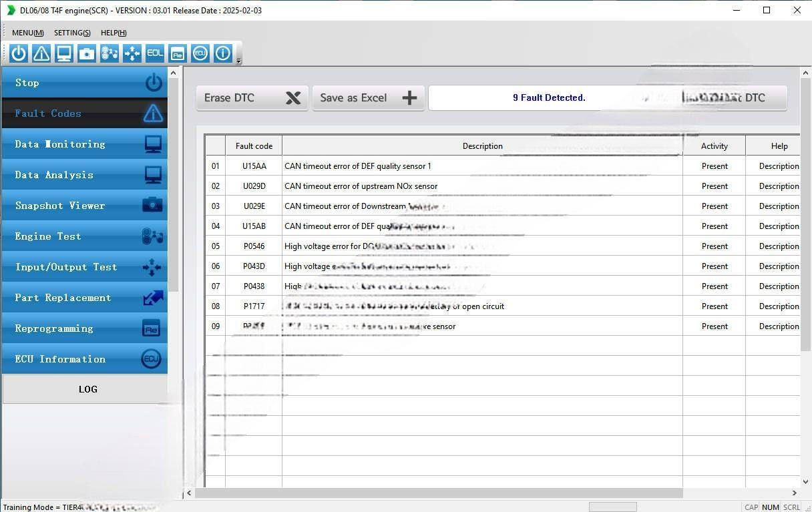
Task: Click the warning triangle toolbar icon
Action: [41, 53]
